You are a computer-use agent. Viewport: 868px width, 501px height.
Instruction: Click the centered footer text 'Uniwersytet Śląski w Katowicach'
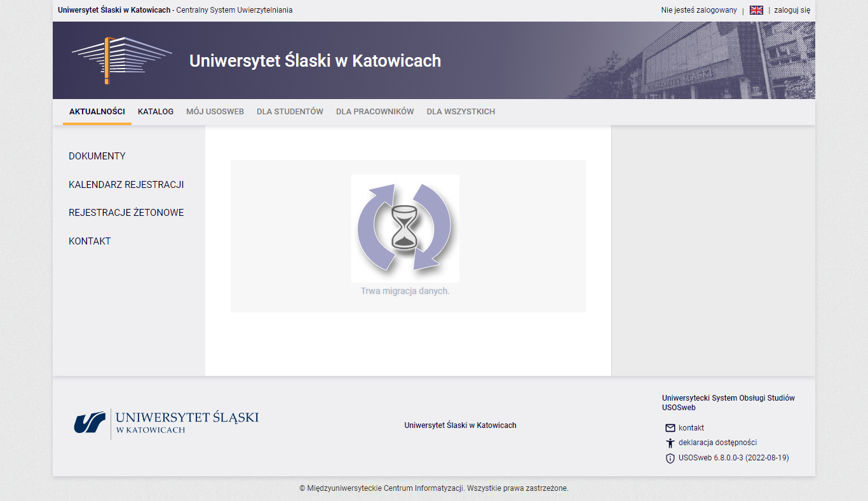pyautogui.click(x=460, y=425)
